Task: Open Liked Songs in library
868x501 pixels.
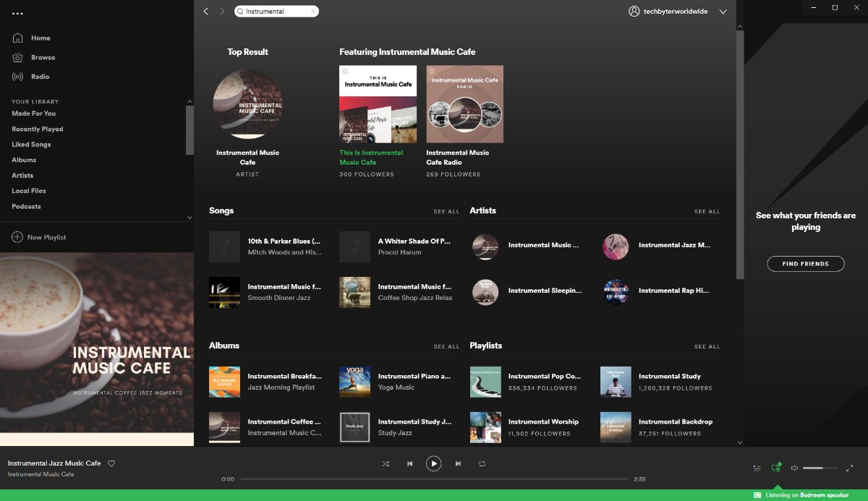Action: [31, 145]
